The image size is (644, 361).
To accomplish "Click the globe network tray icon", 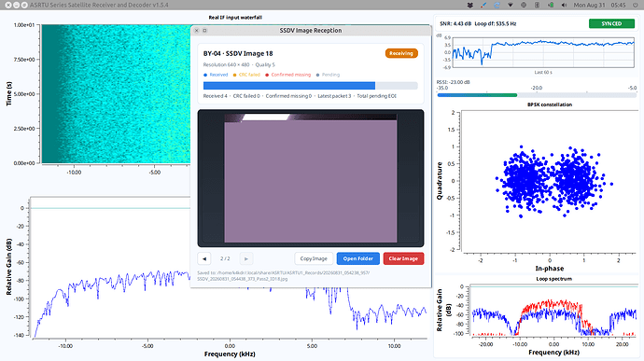I will (524, 5).
